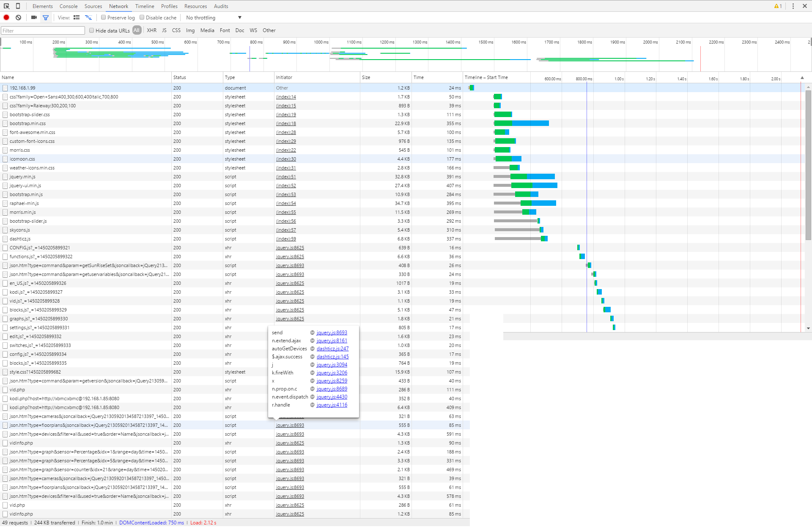
Task: Click the jquery-ui.min.js waterfall timing bar
Action: click(x=525, y=186)
